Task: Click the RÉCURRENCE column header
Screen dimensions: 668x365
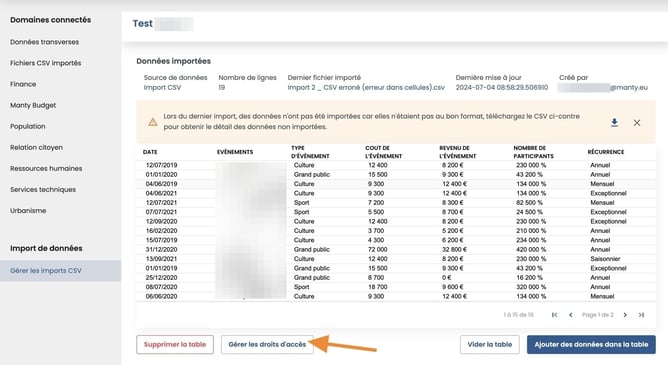Action: [605, 152]
